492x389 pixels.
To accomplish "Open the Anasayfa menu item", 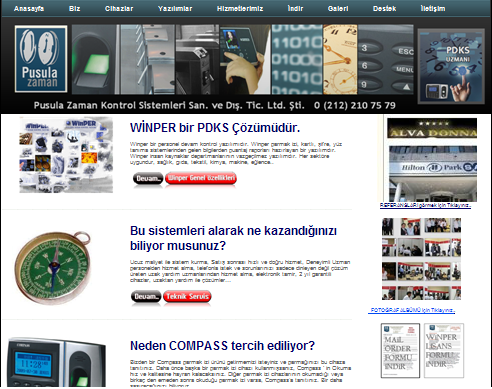I will click(x=29, y=9).
